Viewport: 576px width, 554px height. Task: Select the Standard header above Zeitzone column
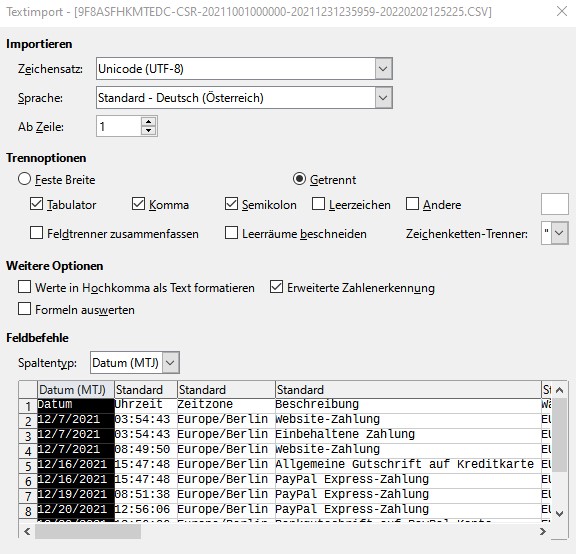[226, 390]
